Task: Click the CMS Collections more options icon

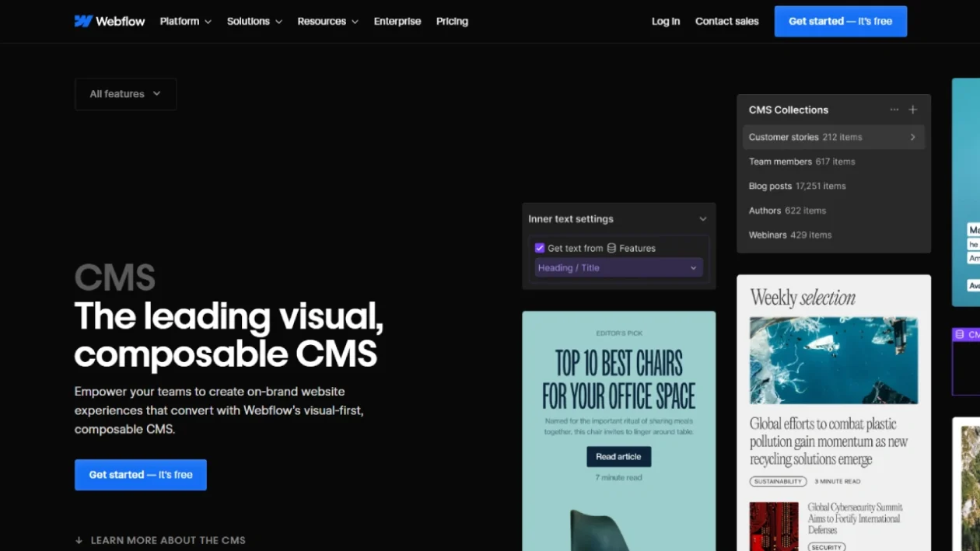Action: (894, 110)
